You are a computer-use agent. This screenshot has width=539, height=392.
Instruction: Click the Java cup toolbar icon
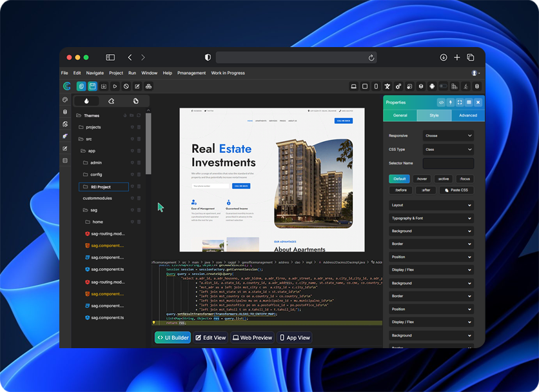click(465, 86)
